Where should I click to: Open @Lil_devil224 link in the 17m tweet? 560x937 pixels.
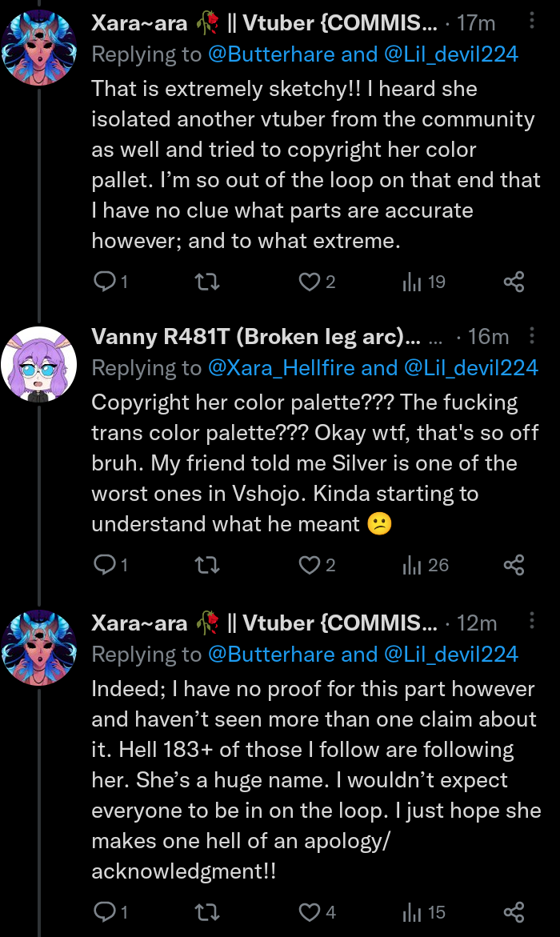coord(451,54)
